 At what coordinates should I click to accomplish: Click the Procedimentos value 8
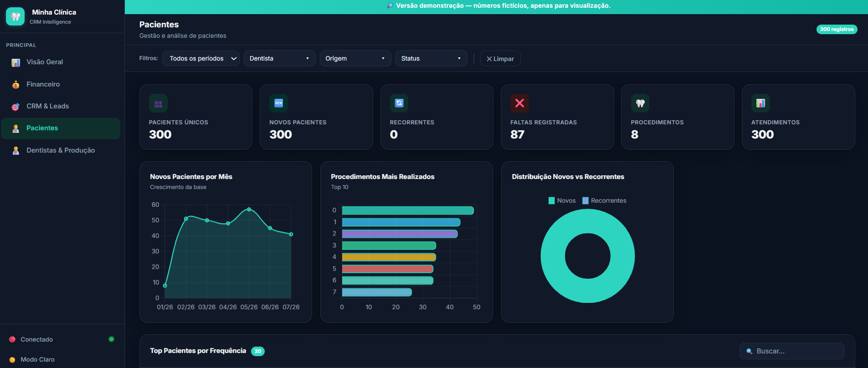point(635,135)
